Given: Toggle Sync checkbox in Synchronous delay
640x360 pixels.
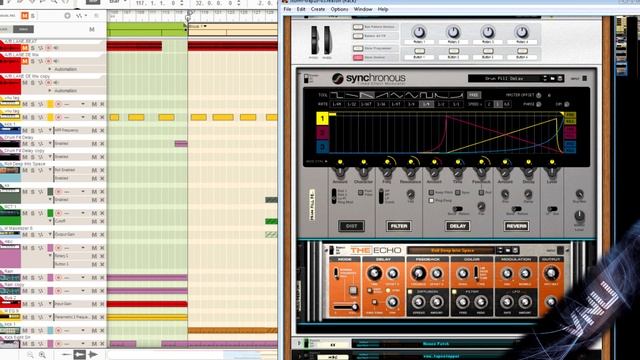Looking at the screenshot, I should (458, 192).
